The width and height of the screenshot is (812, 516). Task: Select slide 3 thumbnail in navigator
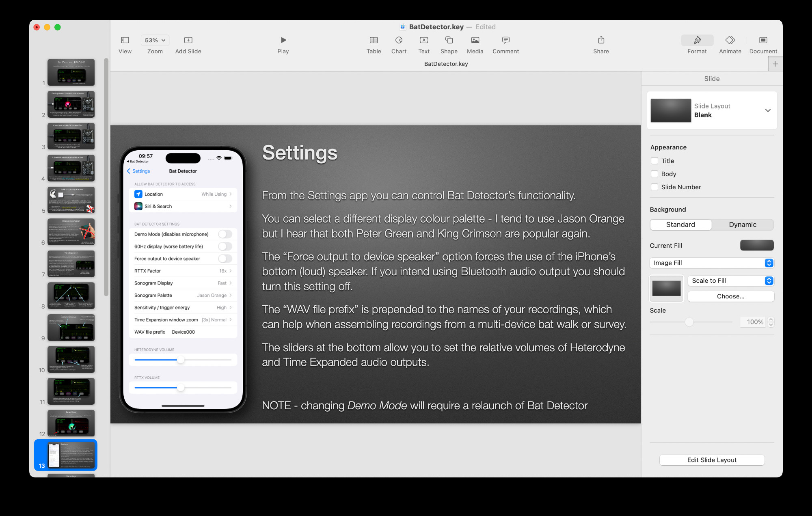(x=71, y=136)
